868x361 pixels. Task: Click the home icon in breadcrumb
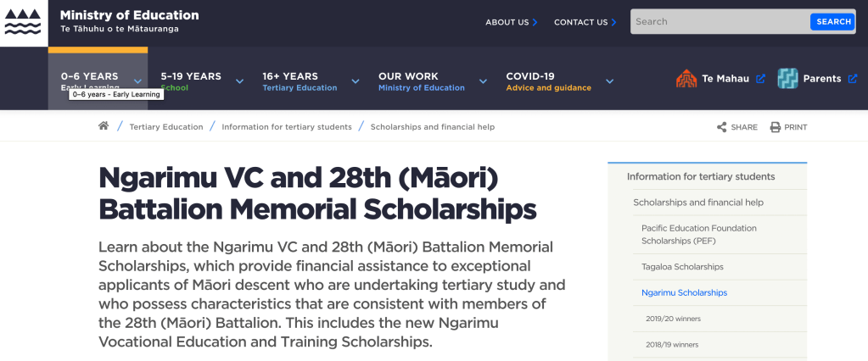click(x=104, y=126)
